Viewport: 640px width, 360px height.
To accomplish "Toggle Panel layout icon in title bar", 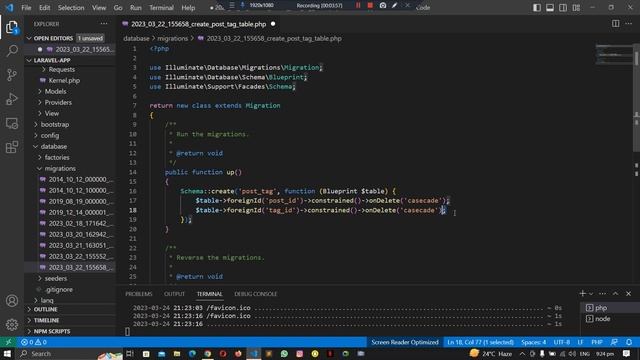I will pyautogui.click(x=550, y=7).
